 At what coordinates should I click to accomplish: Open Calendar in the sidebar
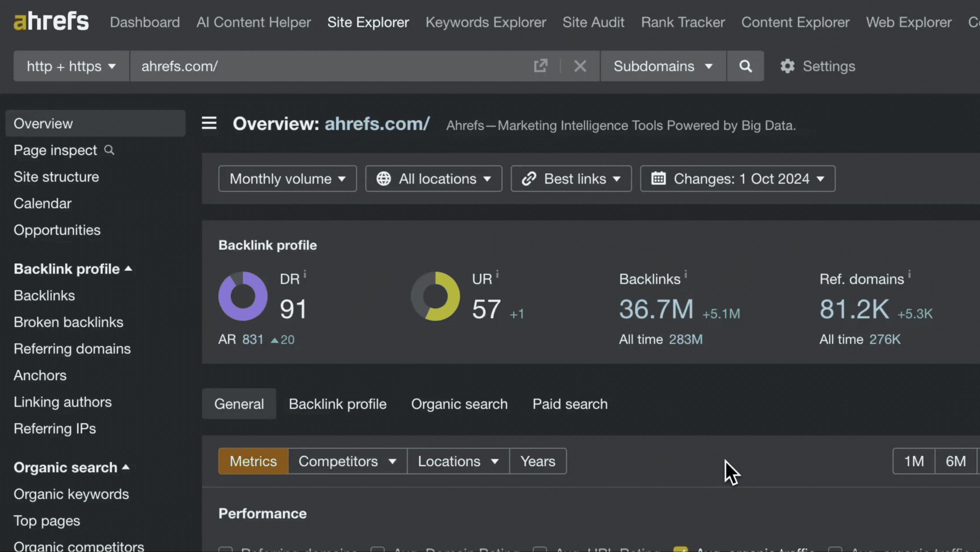point(42,203)
